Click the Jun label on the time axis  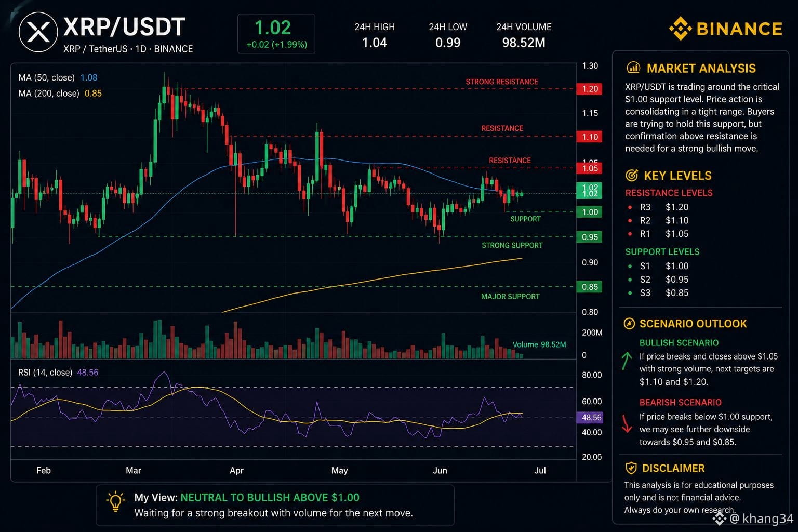(x=440, y=470)
